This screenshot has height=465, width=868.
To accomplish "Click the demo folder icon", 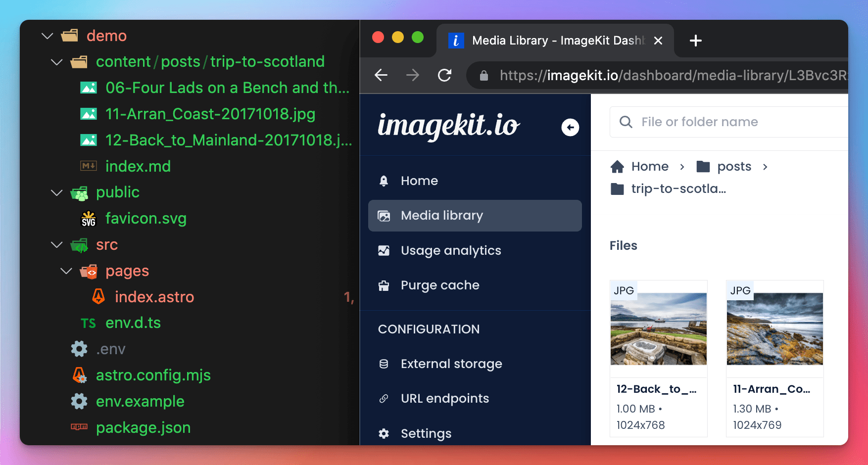I will pos(70,36).
